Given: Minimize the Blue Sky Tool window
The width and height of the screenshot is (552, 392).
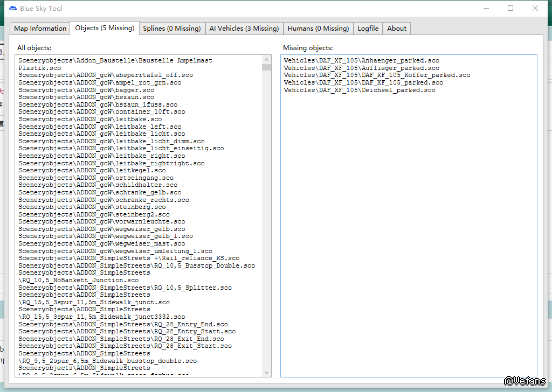Looking at the screenshot, I should 486,8.
